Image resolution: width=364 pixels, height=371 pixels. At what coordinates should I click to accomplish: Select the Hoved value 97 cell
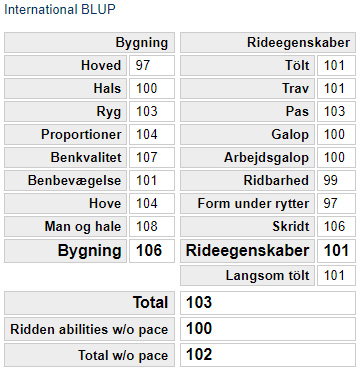[152, 65]
